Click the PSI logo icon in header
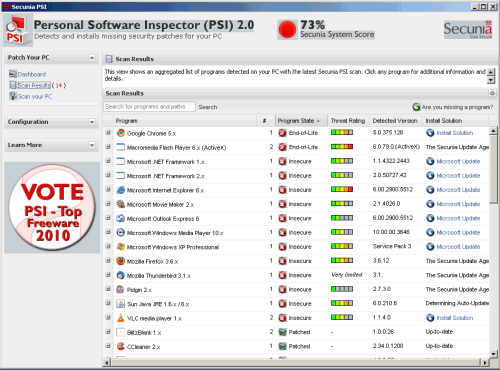500x370 pixels. [17, 31]
